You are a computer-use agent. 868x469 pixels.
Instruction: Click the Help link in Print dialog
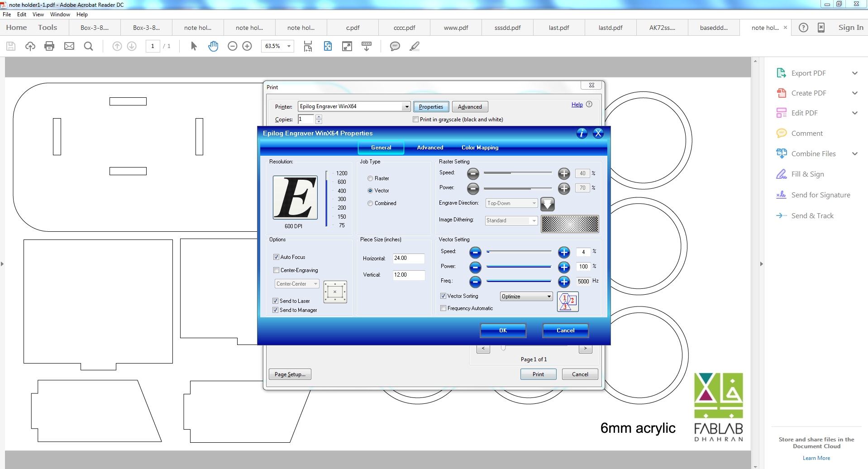(577, 105)
